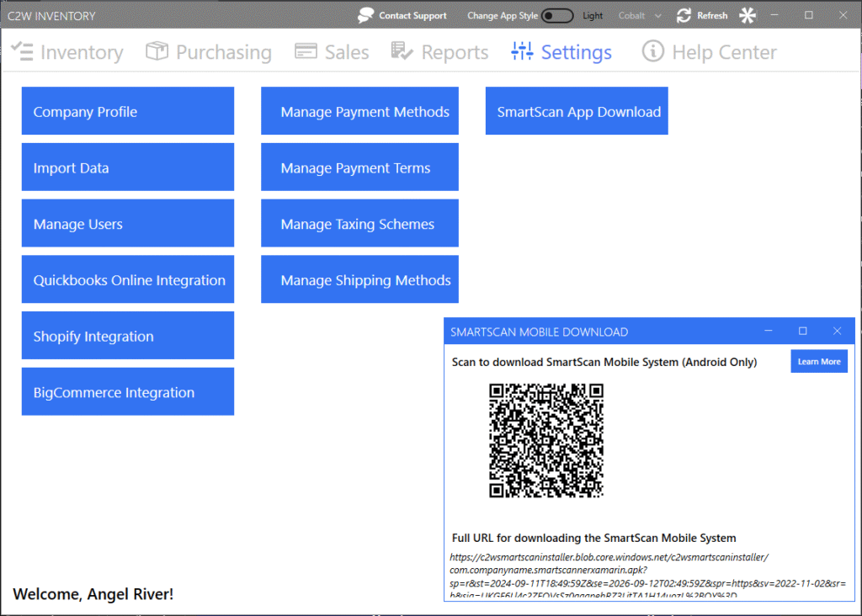Viewport: 862px width, 616px height.
Task: Click the Help Center info icon
Action: [653, 51]
